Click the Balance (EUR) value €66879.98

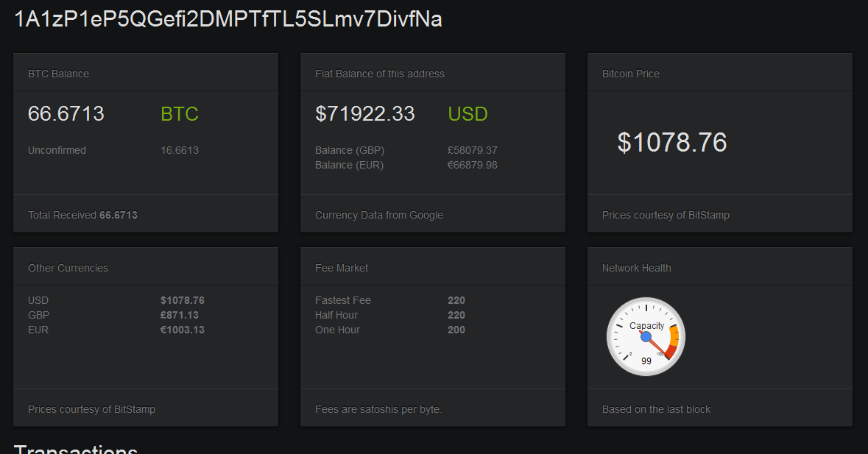[472, 165]
